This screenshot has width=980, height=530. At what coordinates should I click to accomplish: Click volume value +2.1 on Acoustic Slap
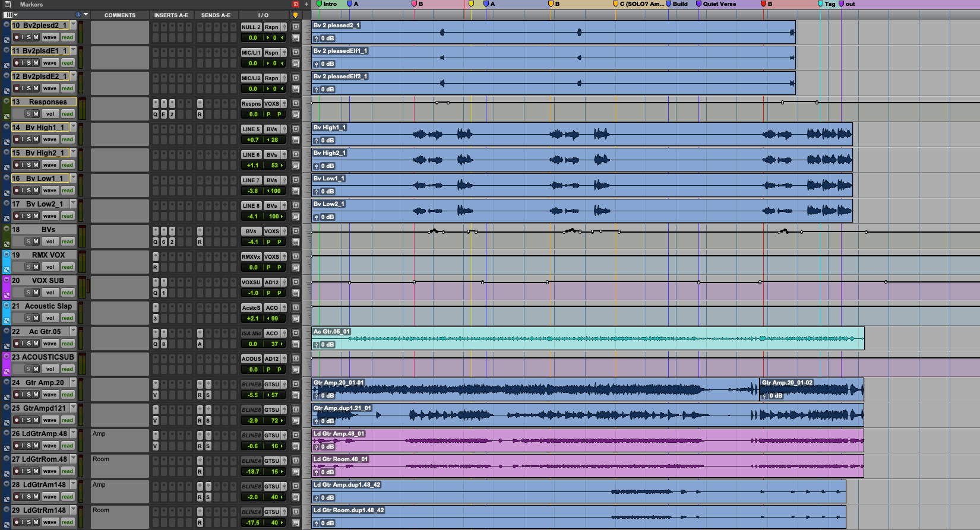253,318
